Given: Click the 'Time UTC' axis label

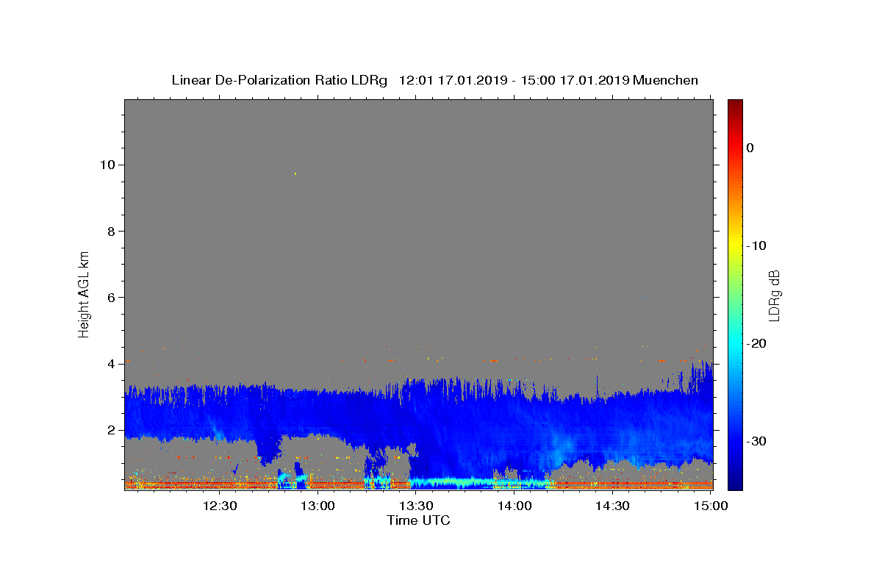Looking at the screenshot, I should pyautogui.click(x=418, y=520).
